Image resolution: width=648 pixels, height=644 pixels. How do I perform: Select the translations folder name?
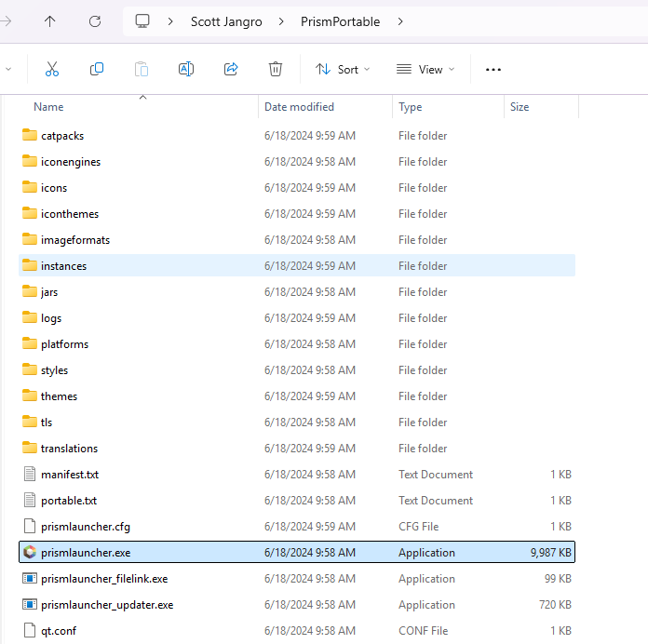(x=69, y=449)
